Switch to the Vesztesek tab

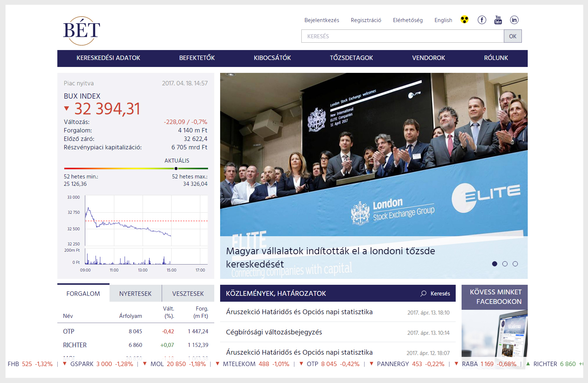coord(188,294)
